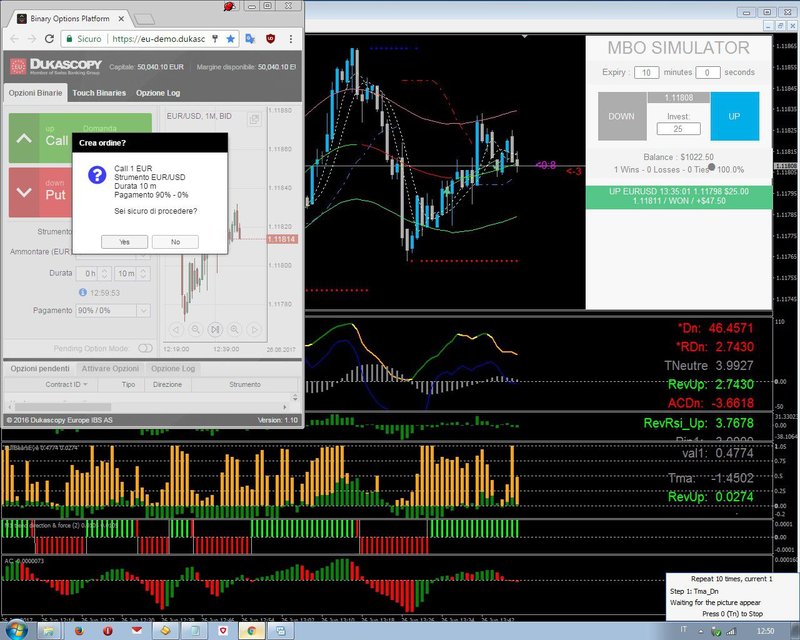Open the red envelope mail taskbar app
The width and height of the screenshot is (800, 640).
[137, 631]
